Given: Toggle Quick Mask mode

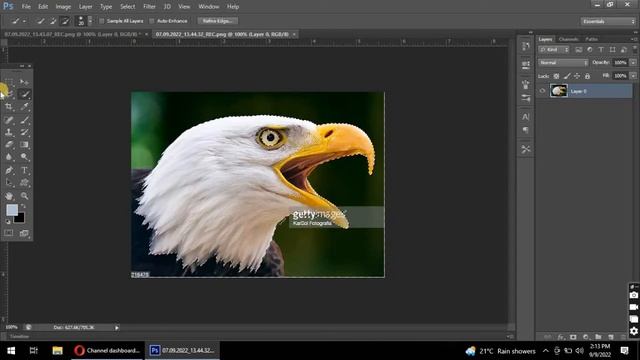Looking at the screenshot, I should (9, 233).
